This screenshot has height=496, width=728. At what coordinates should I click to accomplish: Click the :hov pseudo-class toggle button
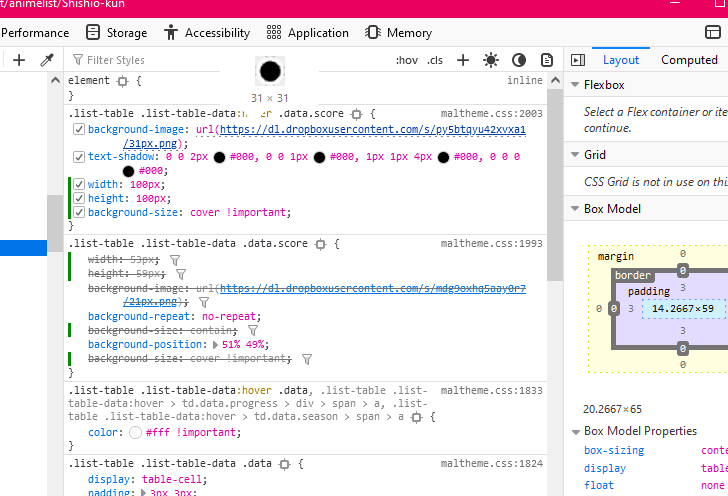tap(407, 60)
